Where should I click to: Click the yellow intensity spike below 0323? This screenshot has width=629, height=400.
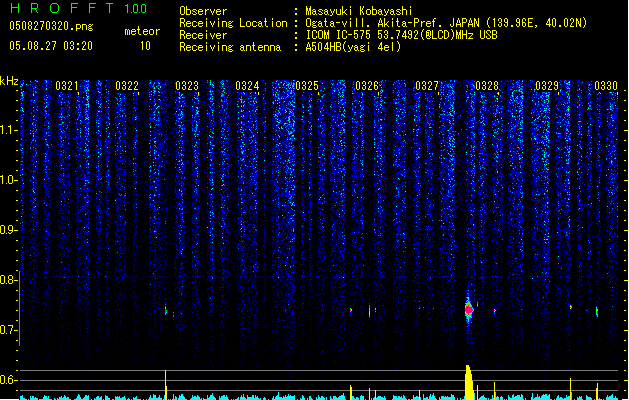165,385
